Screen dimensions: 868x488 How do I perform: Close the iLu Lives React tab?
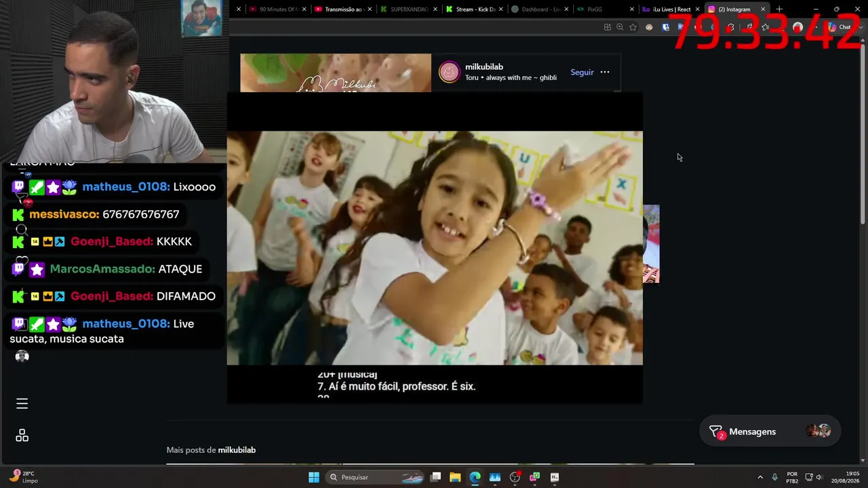coord(697,9)
